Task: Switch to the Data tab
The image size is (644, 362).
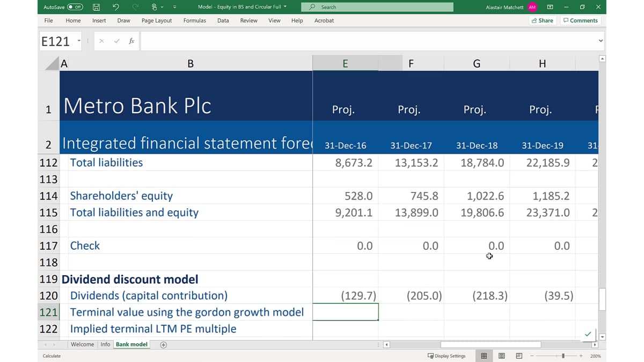Action: (x=223, y=20)
